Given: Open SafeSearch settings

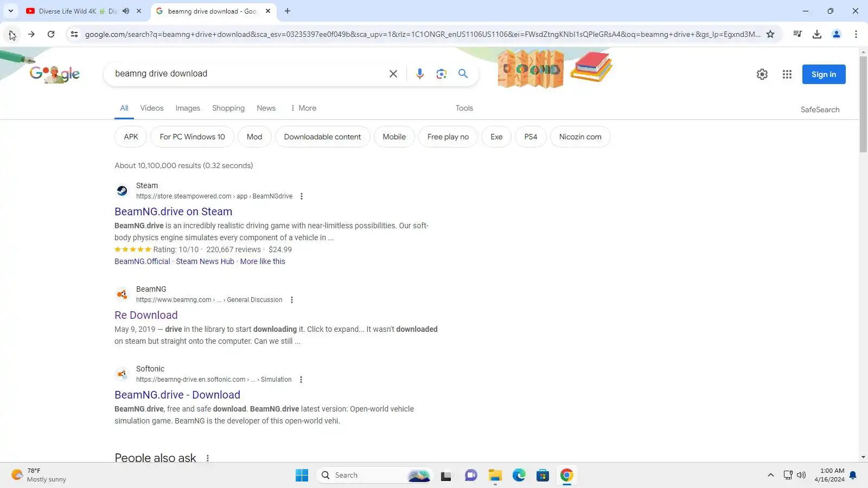Looking at the screenshot, I should (820, 110).
